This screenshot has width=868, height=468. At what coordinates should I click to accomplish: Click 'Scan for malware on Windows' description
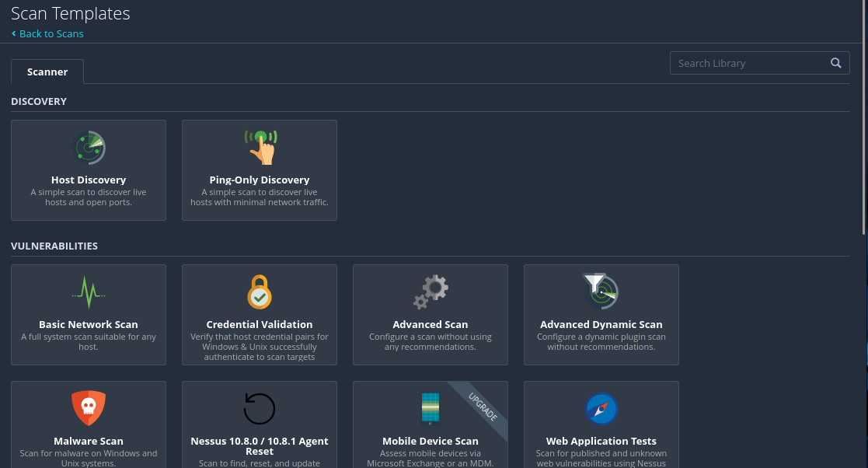[89, 458]
